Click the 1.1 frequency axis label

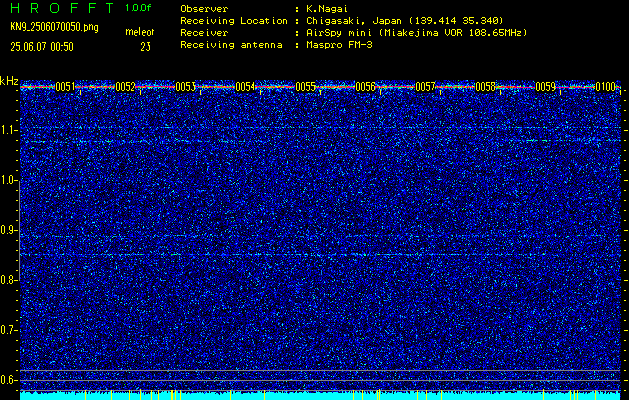pyautogui.click(x=8, y=130)
